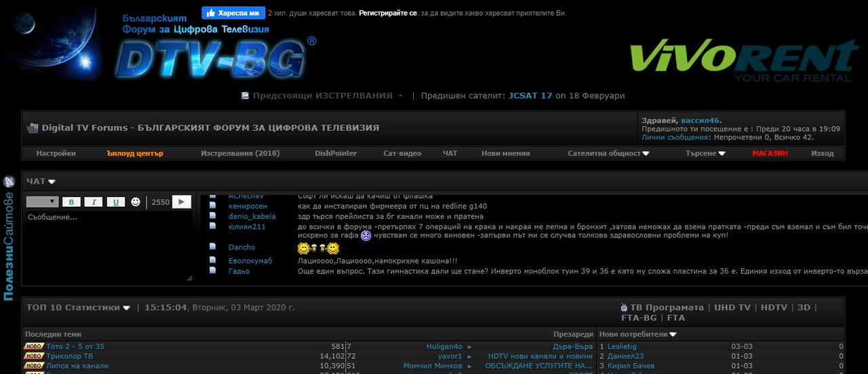Open the DishPointer menu item
The height and width of the screenshot is (374, 868).
[336, 153]
